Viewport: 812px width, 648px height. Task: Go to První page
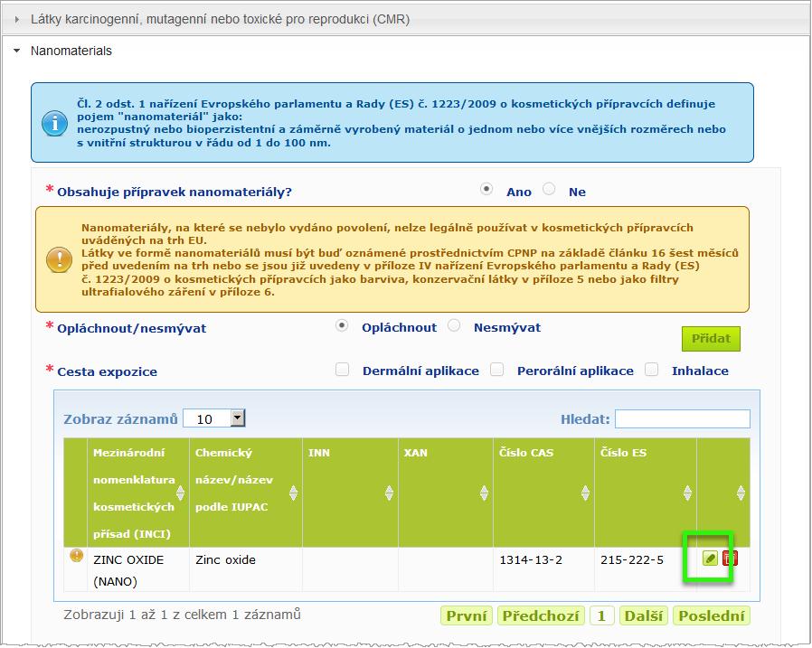(x=467, y=615)
